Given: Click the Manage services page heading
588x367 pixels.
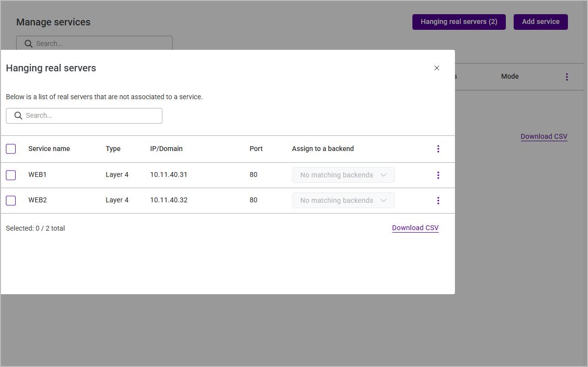Looking at the screenshot, I should tap(53, 22).
